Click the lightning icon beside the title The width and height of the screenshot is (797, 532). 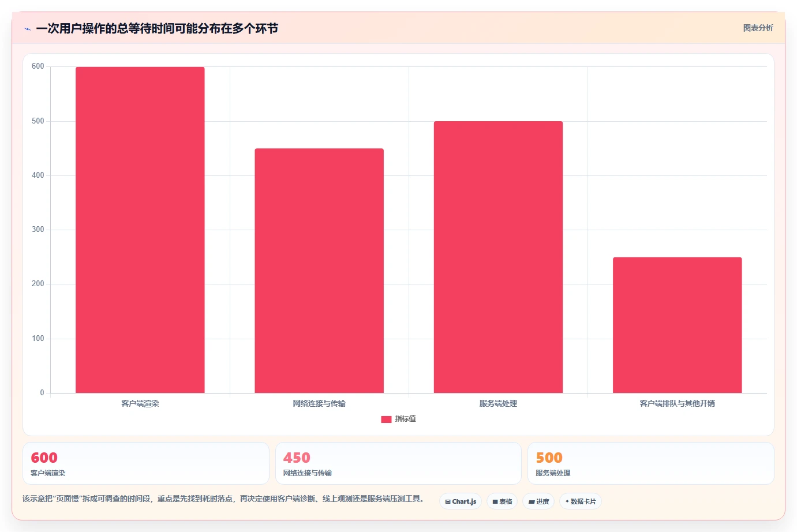click(27, 29)
